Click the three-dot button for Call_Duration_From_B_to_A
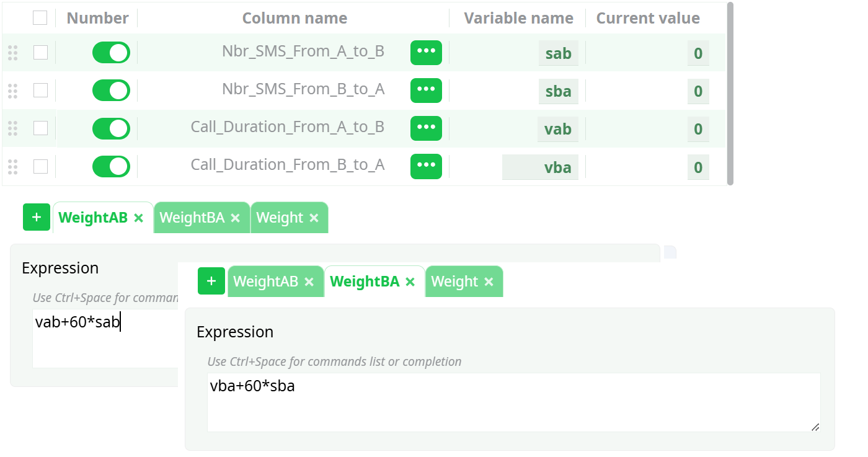The image size is (868, 457). (426, 166)
